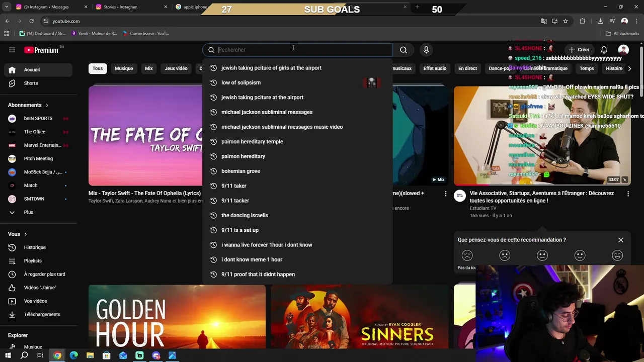This screenshot has width=644, height=362.
Task: Open Vidéos "J'aime" list
Action: click(38, 288)
